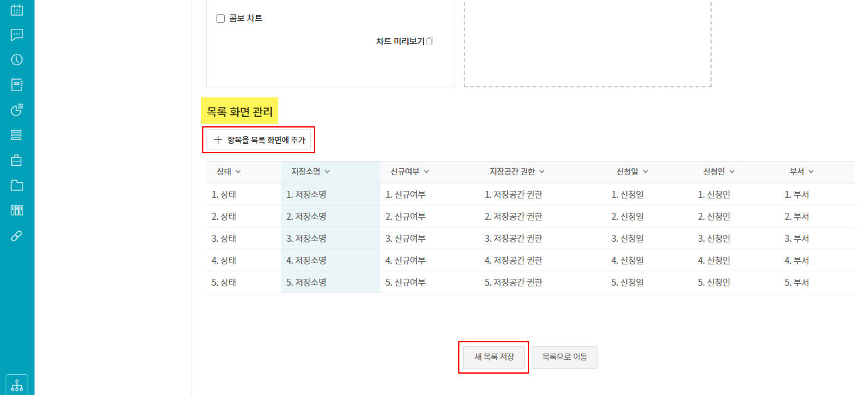This screenshot has width=868, height=395.
Task: Click the 항목을 목록 화면에 추가 button
Action: click(x=259, y=140)
